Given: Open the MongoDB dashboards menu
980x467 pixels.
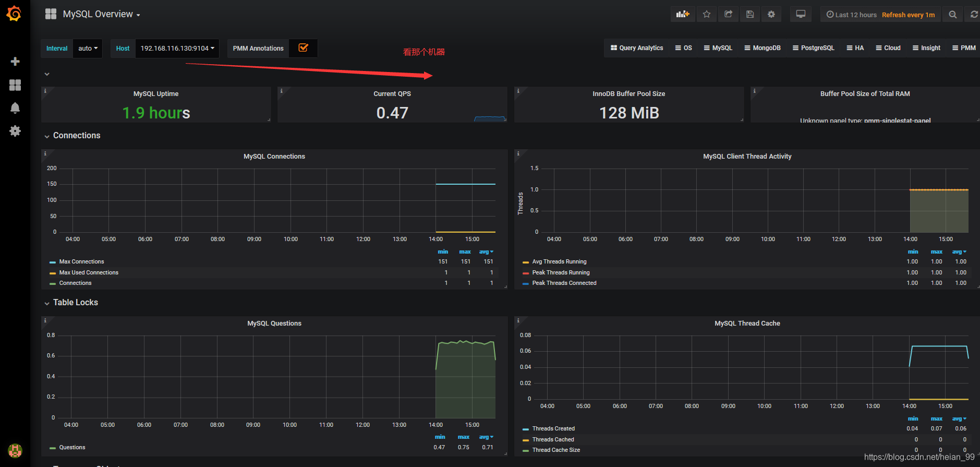Looking at the screenshot, I should pyautogui.click(x=762, y=47).
